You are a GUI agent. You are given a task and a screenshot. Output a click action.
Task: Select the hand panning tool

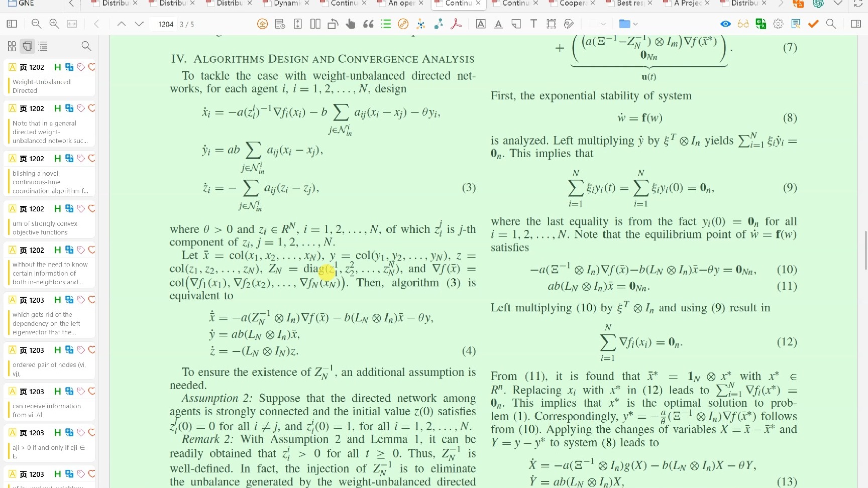[351, 24]
